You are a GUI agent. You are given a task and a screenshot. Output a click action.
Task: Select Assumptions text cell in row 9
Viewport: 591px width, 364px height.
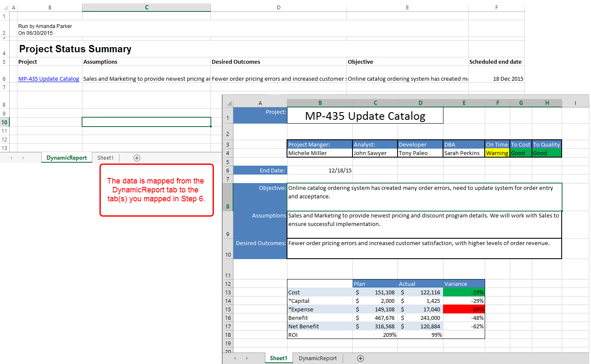424,225
